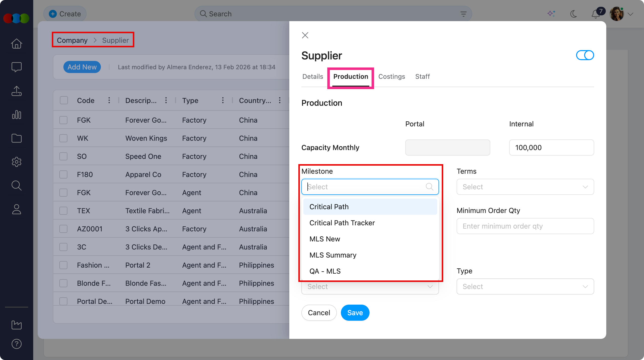
Task: Click the plus icon in Create button
Action: click(53, 14)
